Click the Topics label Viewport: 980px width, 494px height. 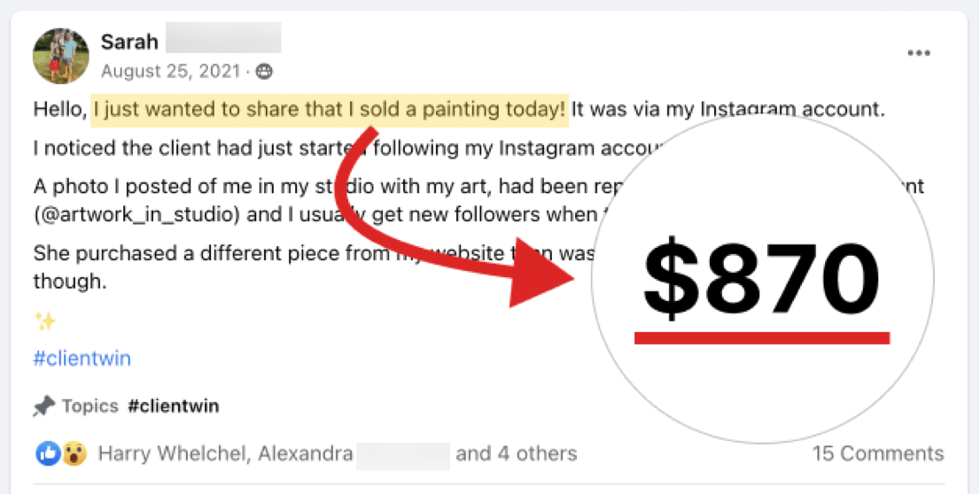click(x=90, y=406)
